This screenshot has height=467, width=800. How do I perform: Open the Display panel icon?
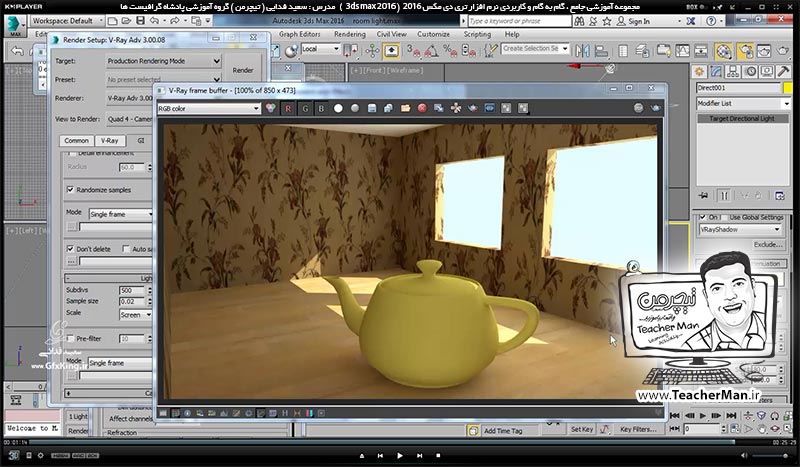click(x=766, y=71)
